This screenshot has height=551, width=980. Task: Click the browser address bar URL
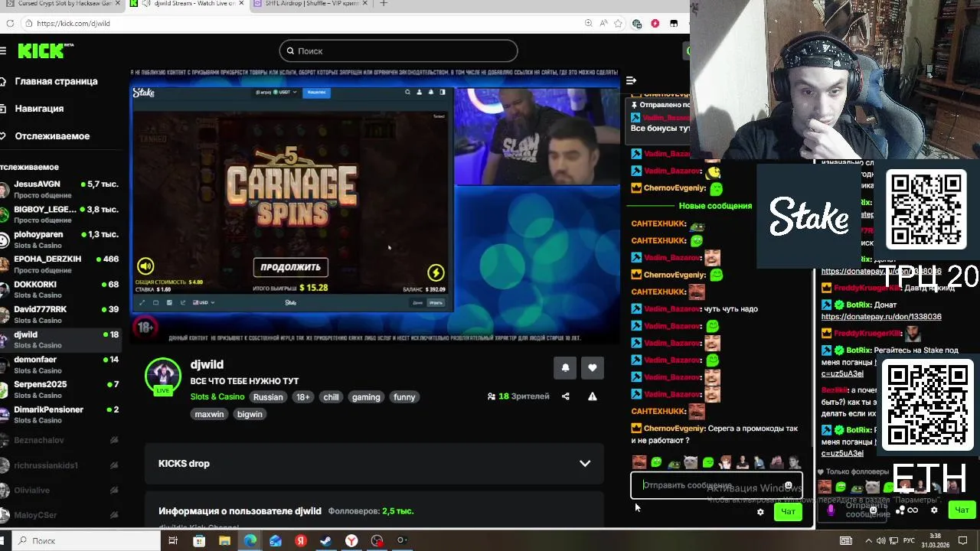(73, 23)
